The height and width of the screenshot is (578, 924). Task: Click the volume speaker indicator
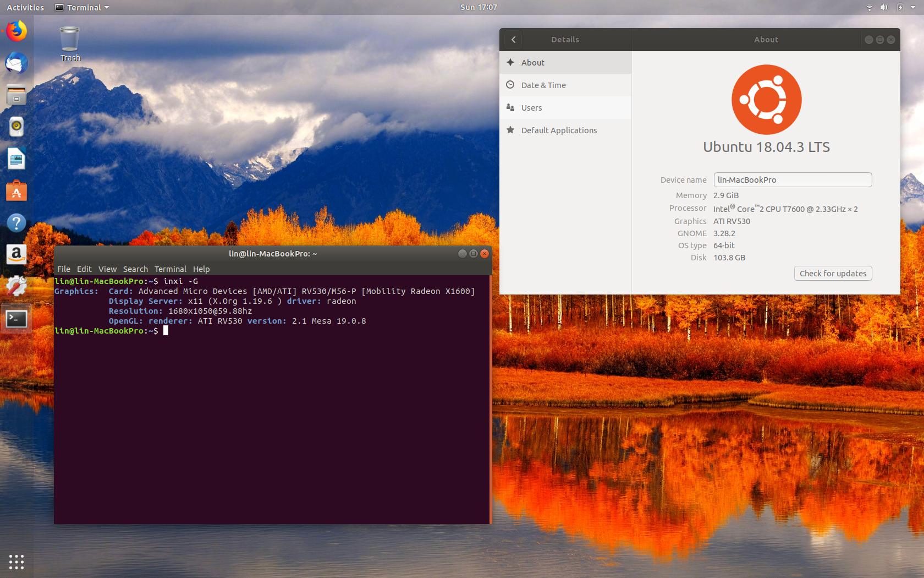pos(884,7)
